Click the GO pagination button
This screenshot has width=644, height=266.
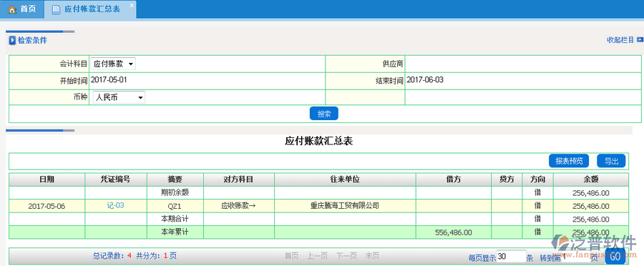615,257
